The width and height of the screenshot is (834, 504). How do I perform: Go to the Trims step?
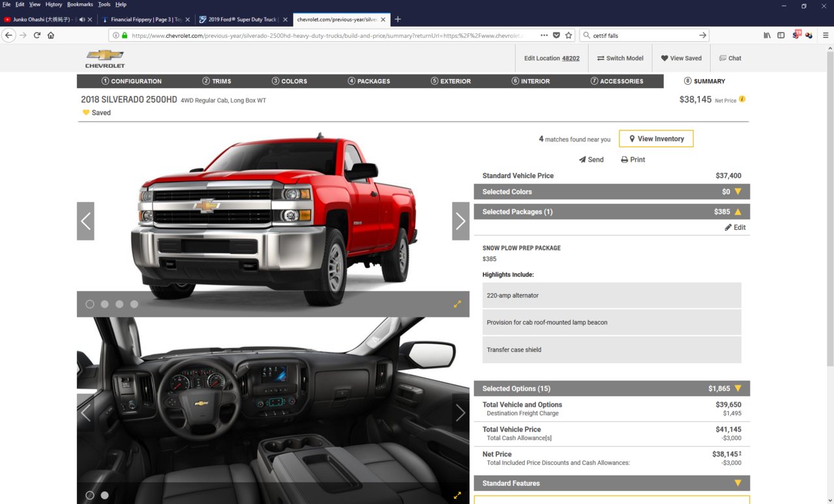[x=216, y=82]
